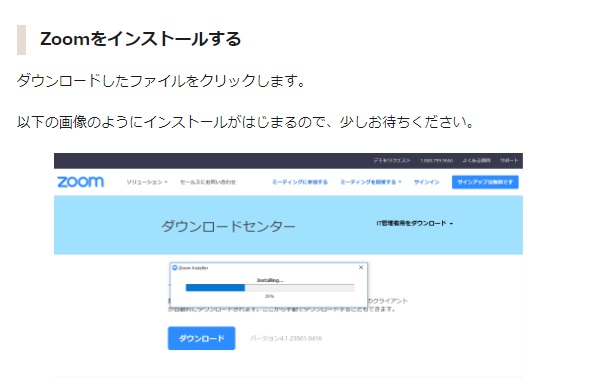The image size is (615, 385).
Task: Click the ダウンロードしたファイルをクリックします sentence
Action: pyautogui.click(x=161, y=81)
